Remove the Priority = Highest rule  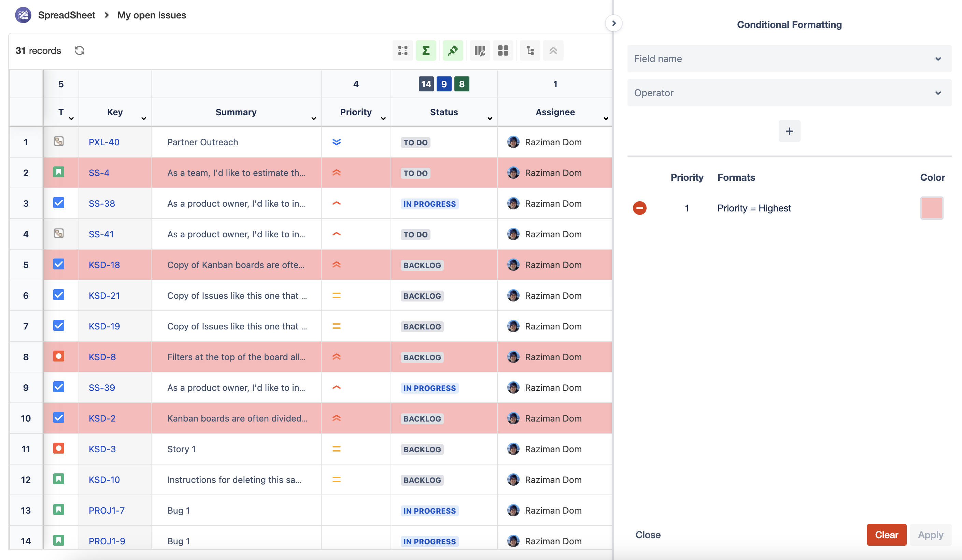[639, 208]
